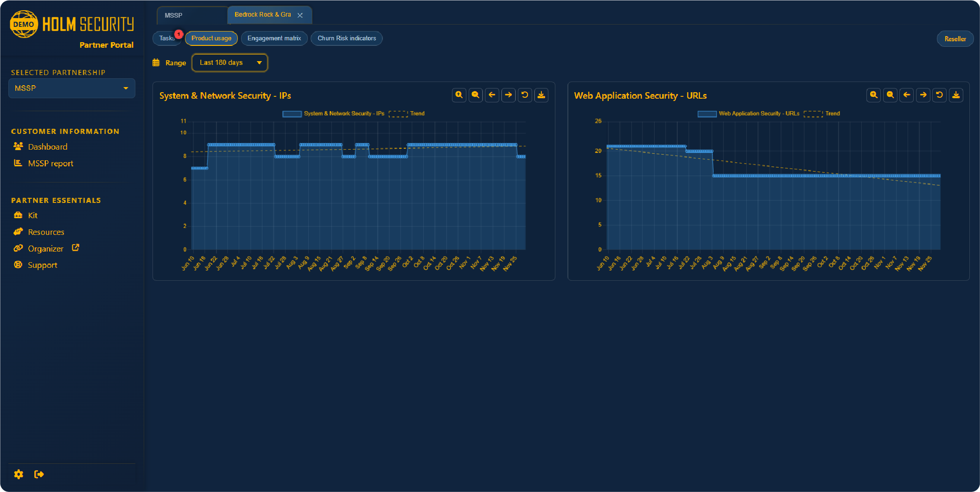The width and height of the screenshot is (980, 492).
Task: Download the Web Application Security chart
Action: [956, 95]
